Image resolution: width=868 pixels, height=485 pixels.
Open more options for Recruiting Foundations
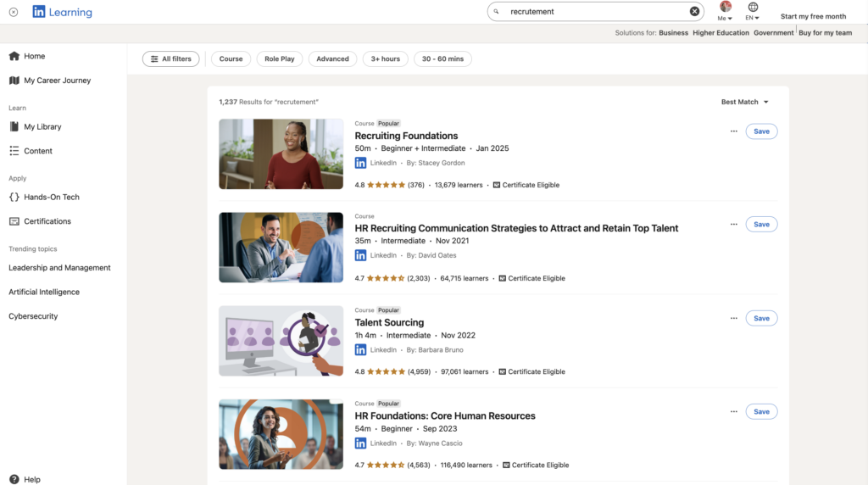733,131
